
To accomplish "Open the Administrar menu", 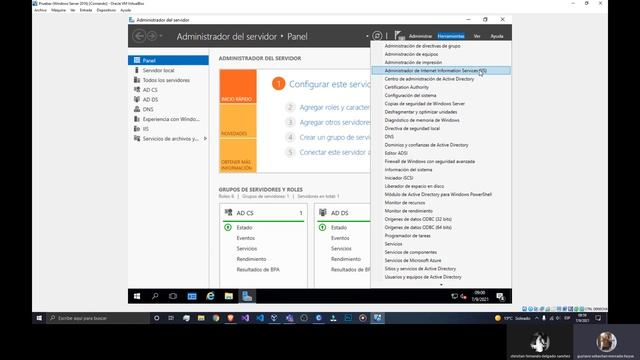I will point(420,36).
